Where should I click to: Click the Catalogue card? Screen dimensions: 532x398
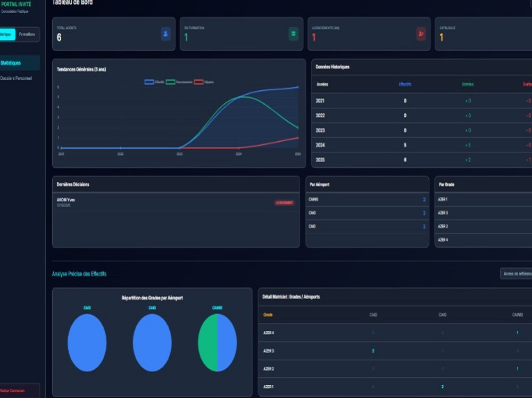pyautogui.click(x=484, y=34)
